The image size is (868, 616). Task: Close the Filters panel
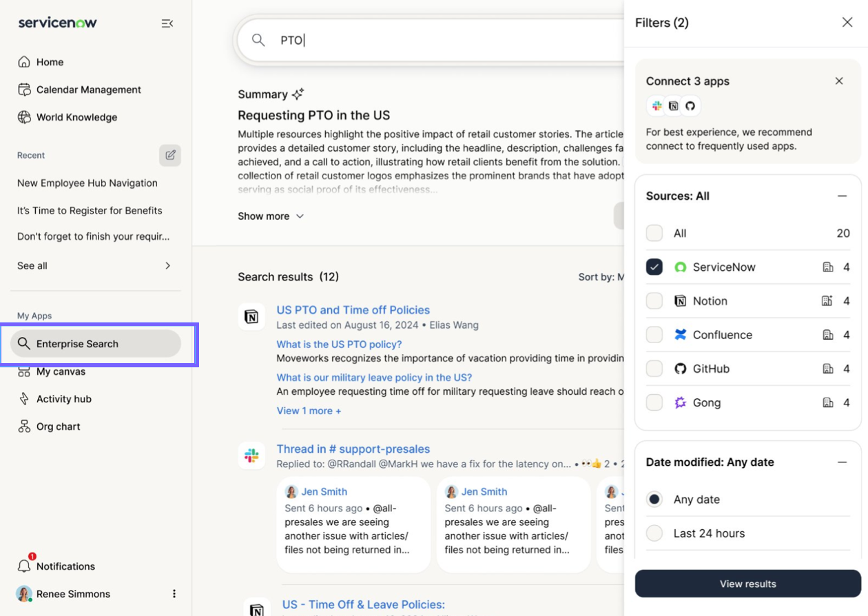pos(847,23)
